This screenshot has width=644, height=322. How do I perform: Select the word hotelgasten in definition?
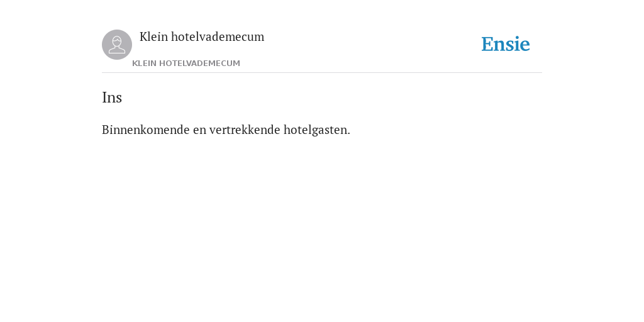tap(315, 130)
